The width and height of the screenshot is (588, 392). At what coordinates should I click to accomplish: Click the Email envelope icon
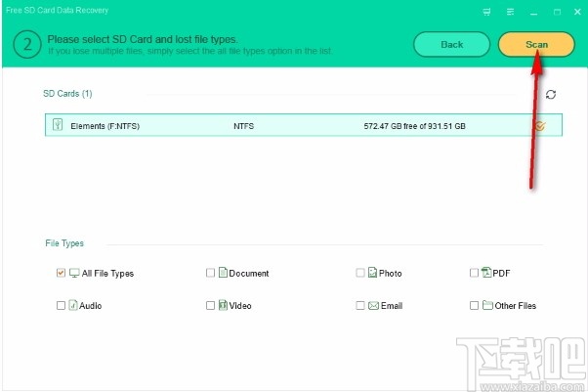(373, 306)
